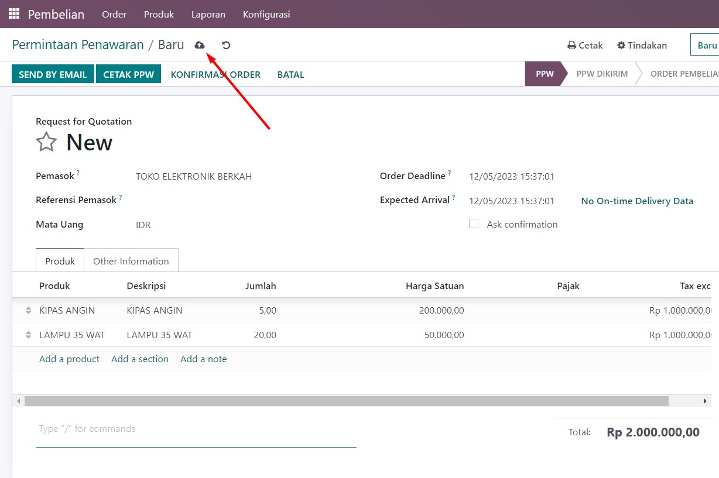This screenshot has height=478, width=719.
Task: Click the drag handle for KIPAS ANGIN row
Action: click(28, 311)
